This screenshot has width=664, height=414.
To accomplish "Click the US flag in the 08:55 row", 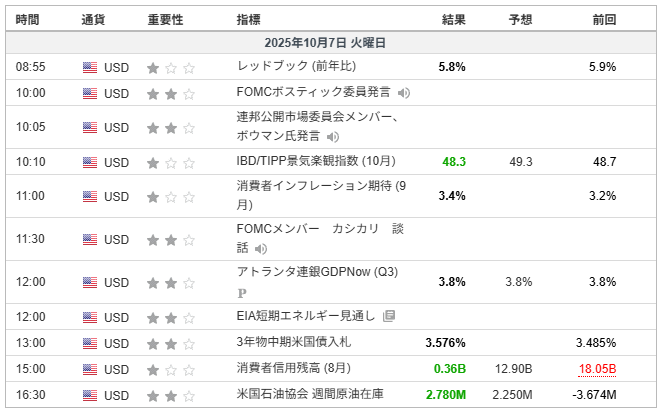I will click(90, 67).
